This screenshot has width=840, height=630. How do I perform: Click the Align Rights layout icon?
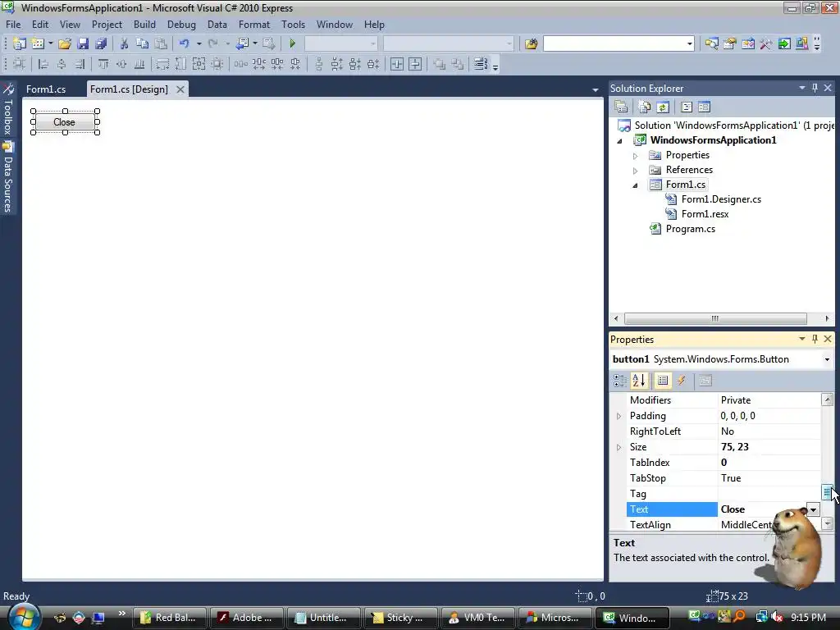point(80,64)
